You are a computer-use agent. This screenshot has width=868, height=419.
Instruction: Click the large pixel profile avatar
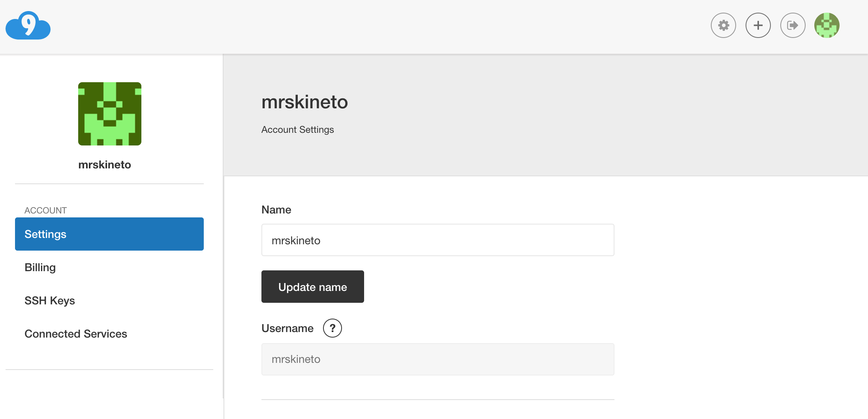tap(110, 114)
